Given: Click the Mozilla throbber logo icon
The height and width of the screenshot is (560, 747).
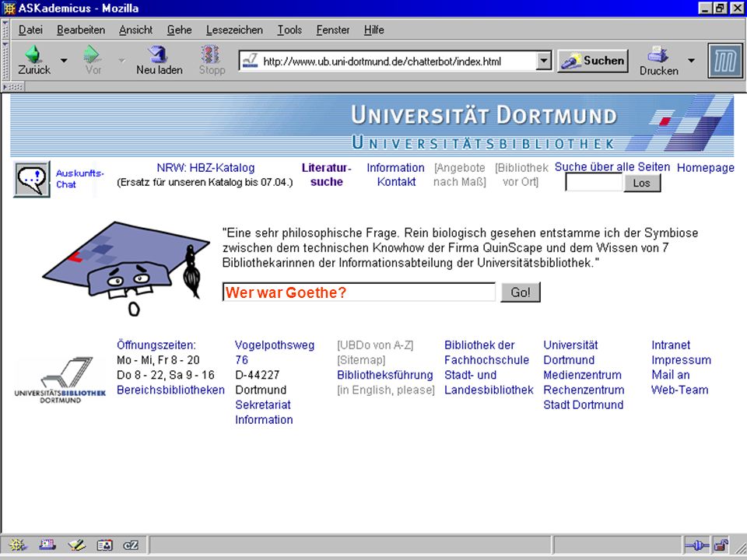Looking at the screenshot, I should [x=724, y=61].
